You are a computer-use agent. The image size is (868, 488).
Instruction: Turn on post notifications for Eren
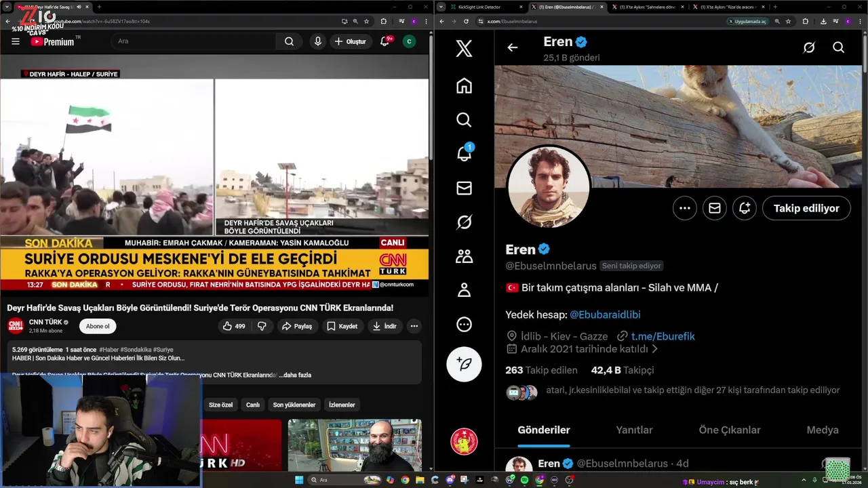(745, 208)
